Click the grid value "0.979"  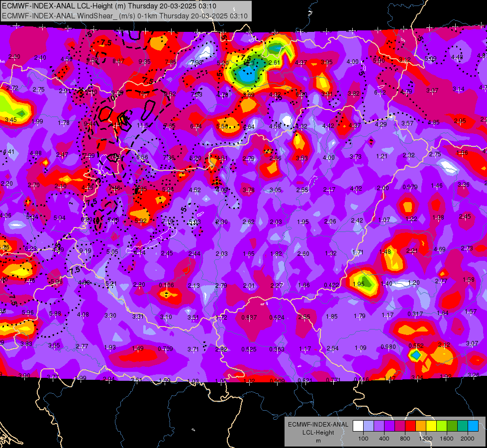coord(410,187)
